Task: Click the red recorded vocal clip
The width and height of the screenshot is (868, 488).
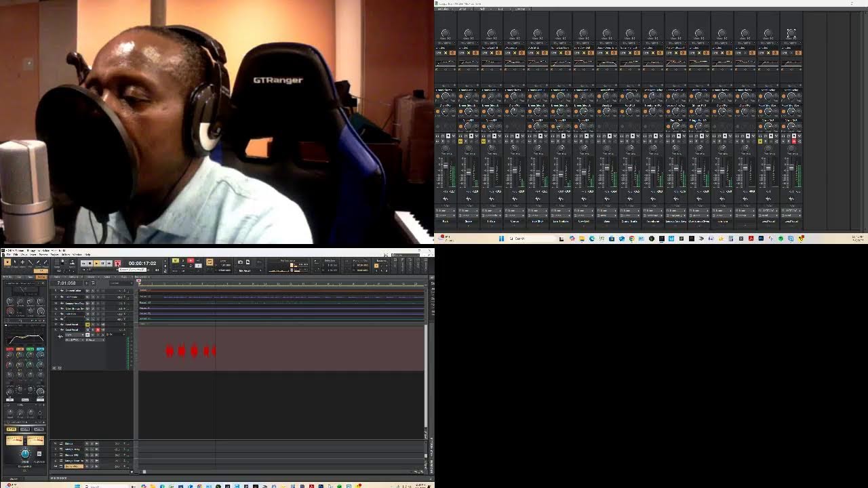Action: click(x=191, y=350)
